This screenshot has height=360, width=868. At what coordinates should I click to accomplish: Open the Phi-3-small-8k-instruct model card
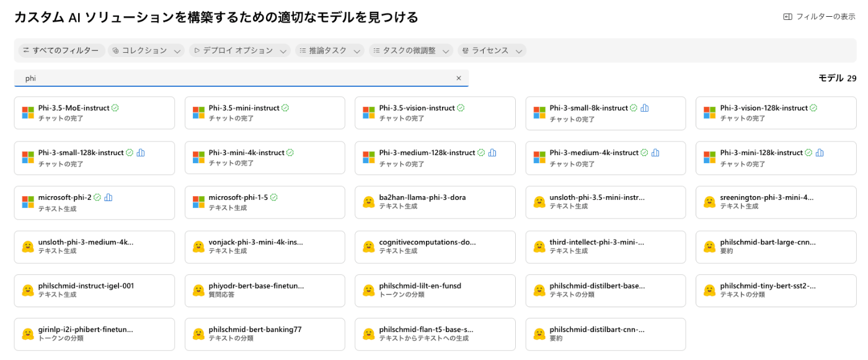(x=606, y=113)
